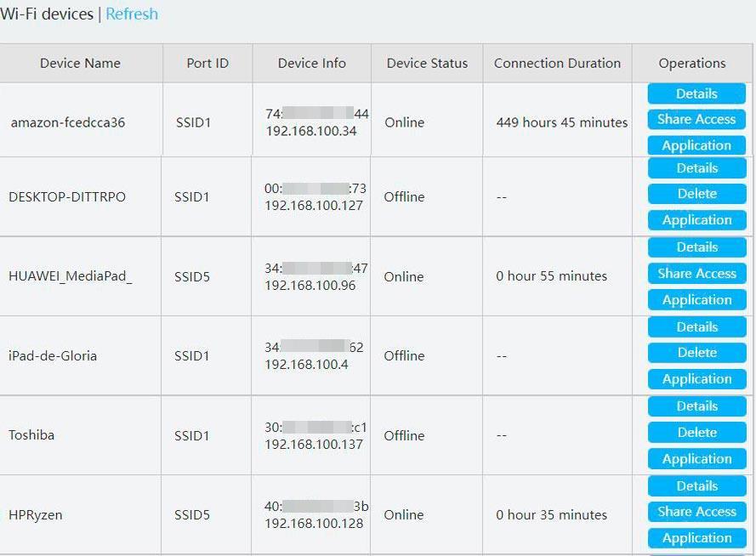Click IP address 192.168.100.137
The image size is (756, 556).
(314, 445)
